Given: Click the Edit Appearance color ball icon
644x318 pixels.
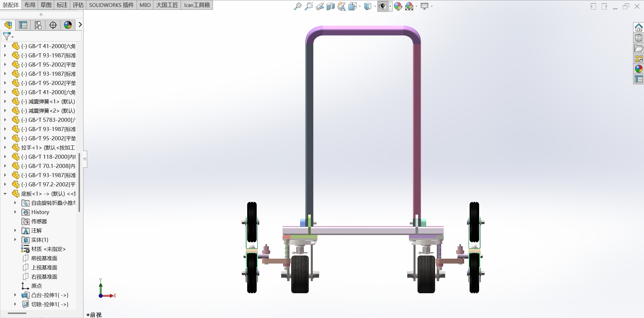Looking at the screenshot, I should point(398,6).
